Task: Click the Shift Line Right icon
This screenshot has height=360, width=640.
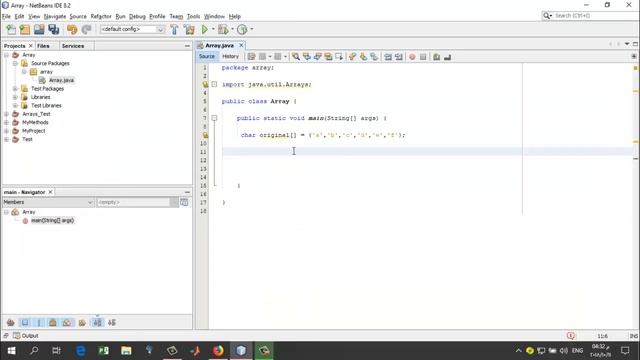Action: [399, 57]
